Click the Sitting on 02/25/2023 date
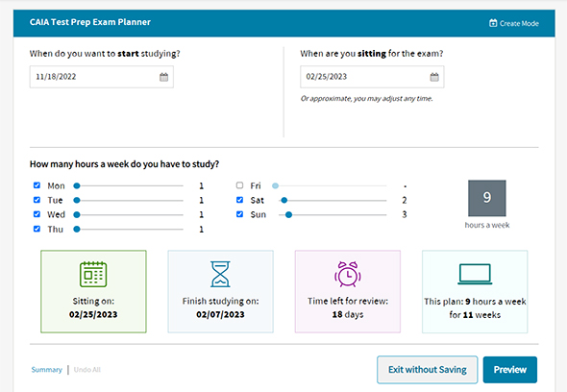The image size is (567, 392). point(93,314)
